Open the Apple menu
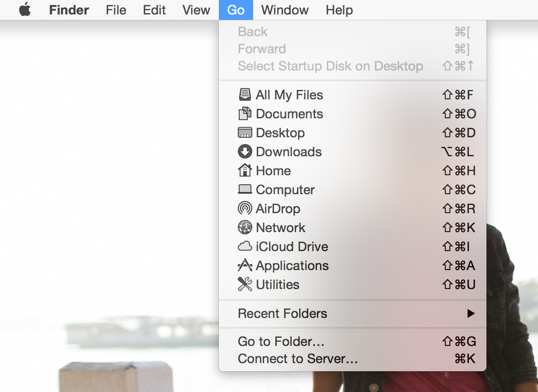Image resolution: width=538 pixels, height=392 pixels. (25, 10)
